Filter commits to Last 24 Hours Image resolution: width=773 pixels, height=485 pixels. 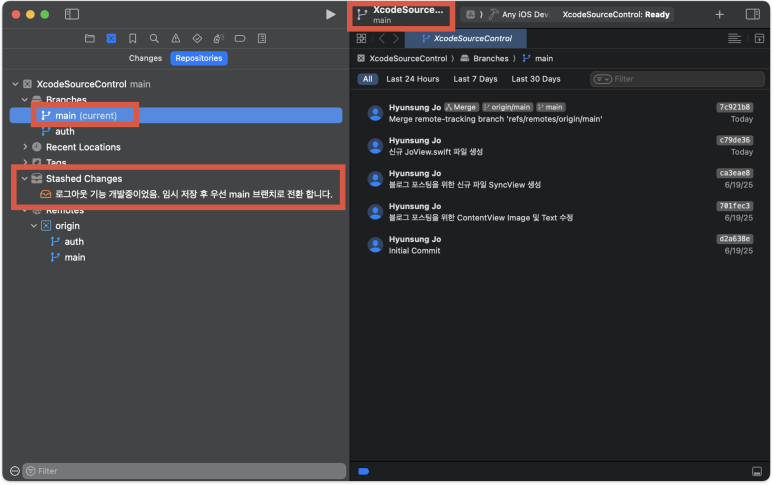click(x=413, y=79)
